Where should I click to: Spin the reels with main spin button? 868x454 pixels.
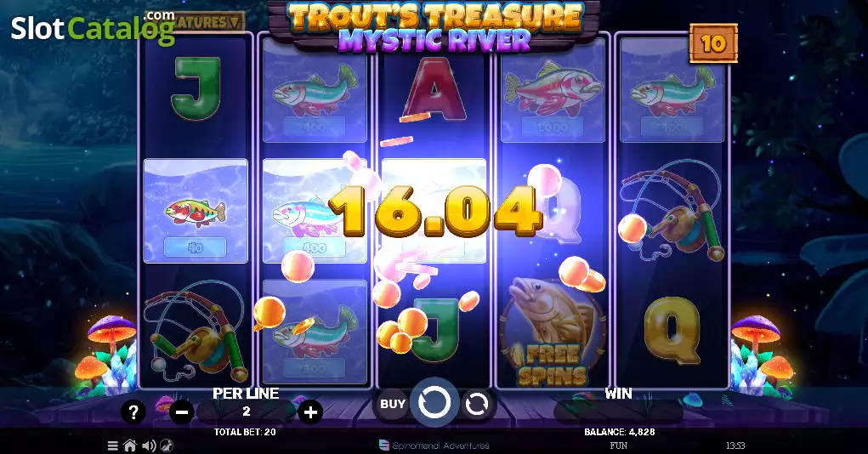point(434,402)
